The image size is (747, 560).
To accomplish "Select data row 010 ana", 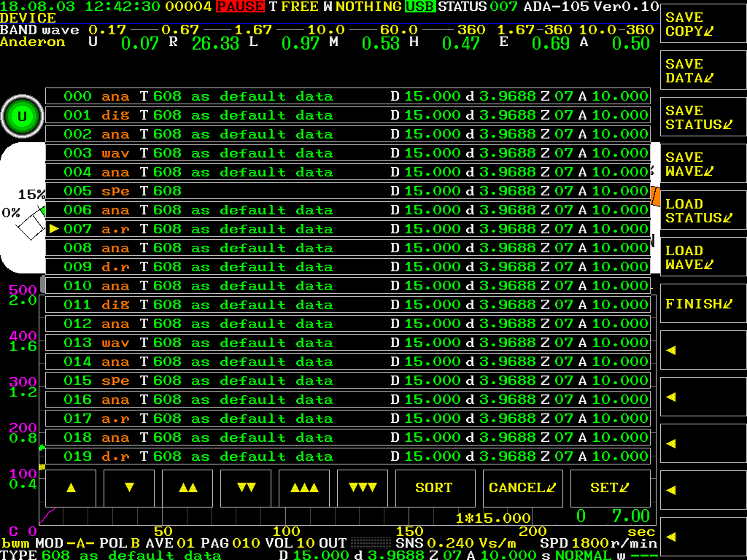I will 348,286.
